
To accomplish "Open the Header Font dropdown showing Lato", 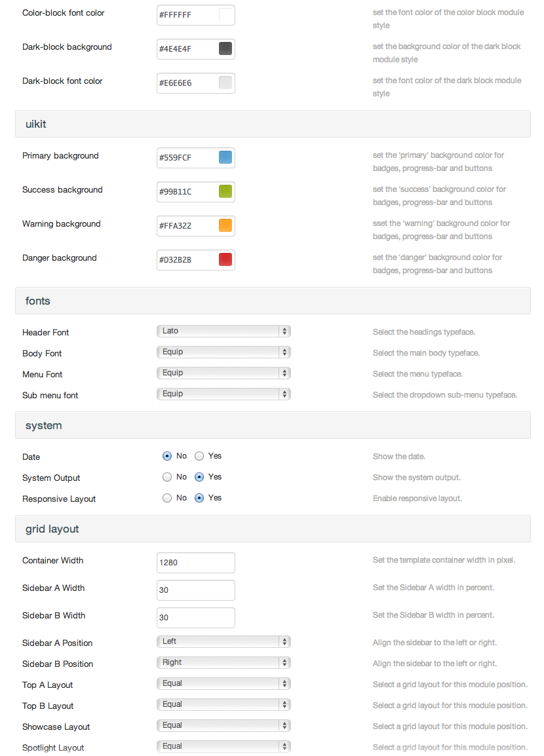I will coord(223,331).
